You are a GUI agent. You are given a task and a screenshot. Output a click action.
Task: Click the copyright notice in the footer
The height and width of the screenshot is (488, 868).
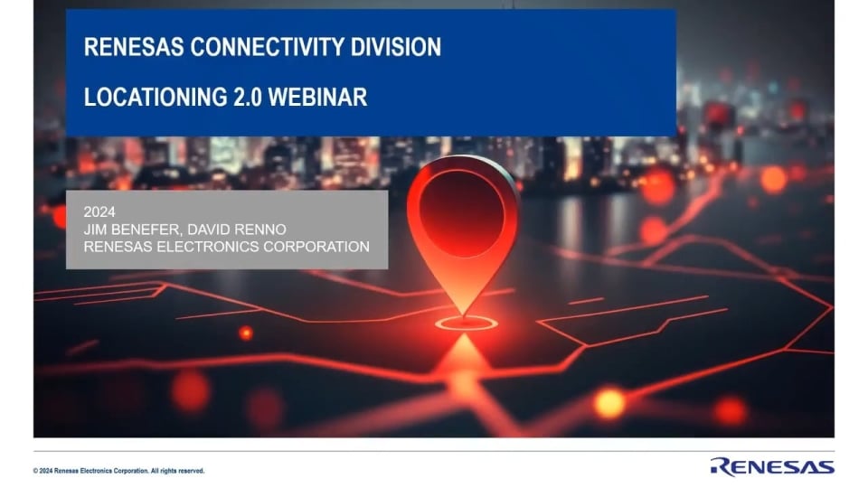pyautogui.click(x=119, y=471)
